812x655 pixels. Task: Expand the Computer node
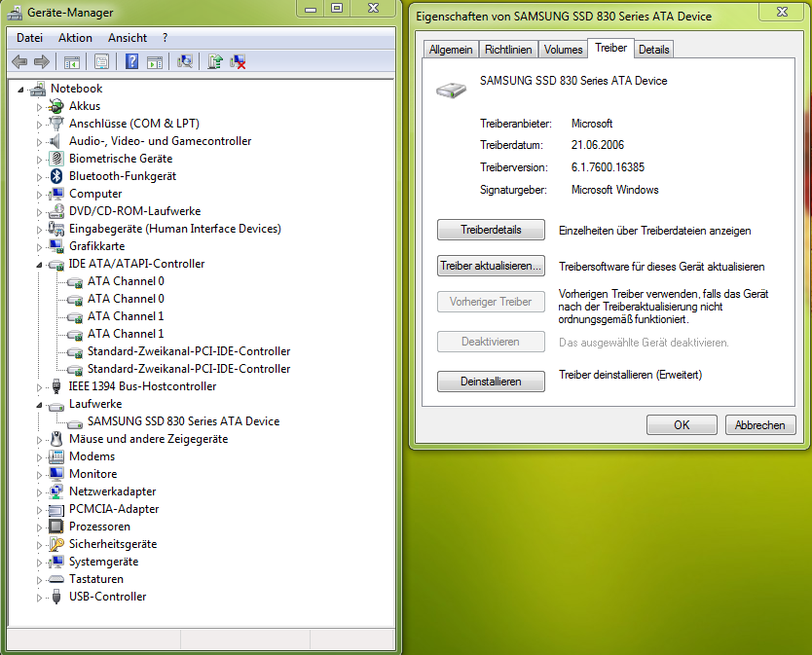(x=39, y=195)
